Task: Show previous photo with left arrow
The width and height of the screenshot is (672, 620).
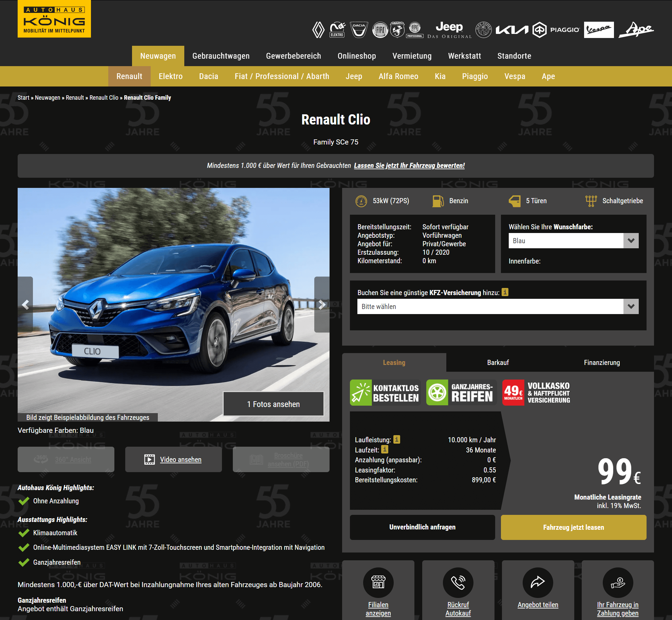Action: pos(25,305)
